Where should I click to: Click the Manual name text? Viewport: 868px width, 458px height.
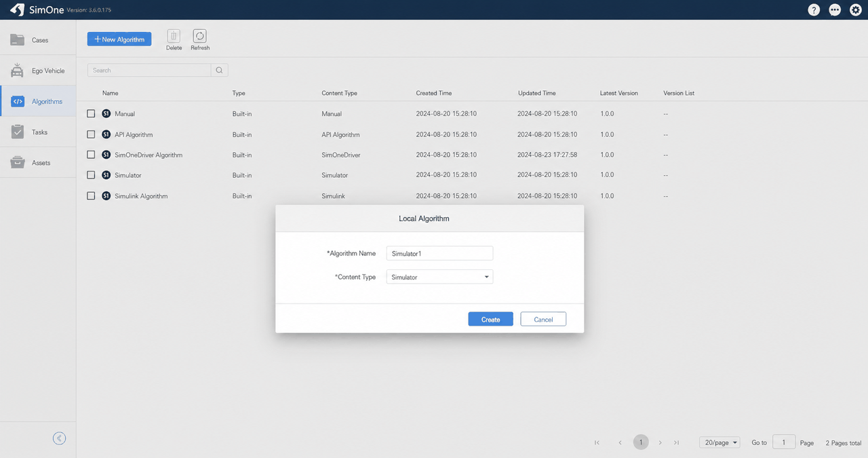click(125, 113)
